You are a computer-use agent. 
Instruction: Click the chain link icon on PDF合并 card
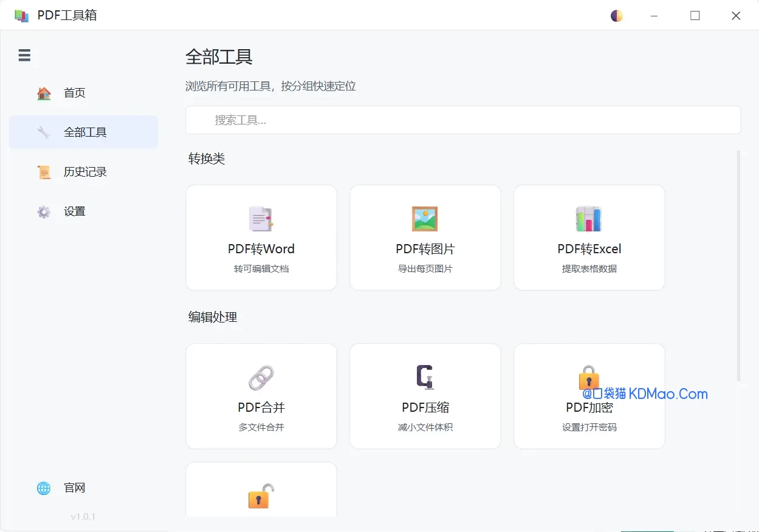[261, 378]
